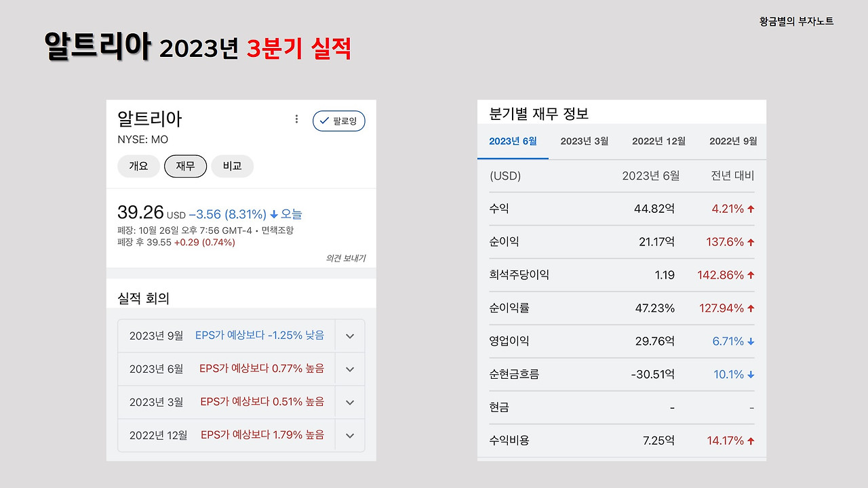Click the red up arrow beside 4.21%
This screenshot has height=488, width=868.
coord(751,208)
